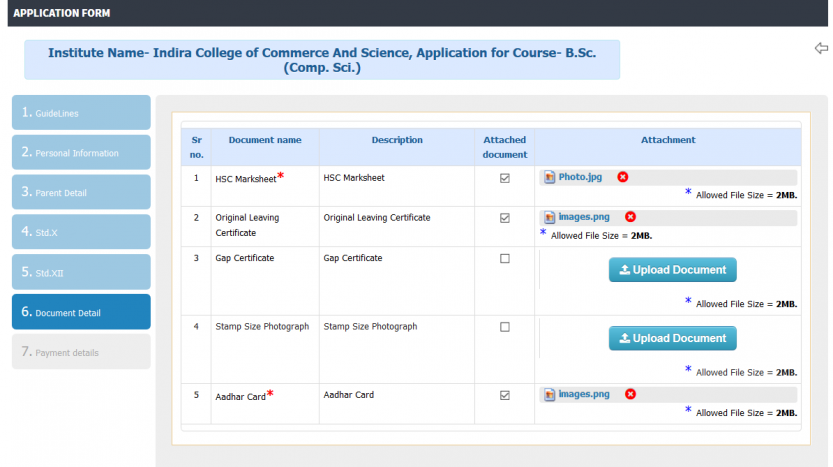Click the Sr no. column header
This screenshot has height=467, width=833.
click(197, 147)
